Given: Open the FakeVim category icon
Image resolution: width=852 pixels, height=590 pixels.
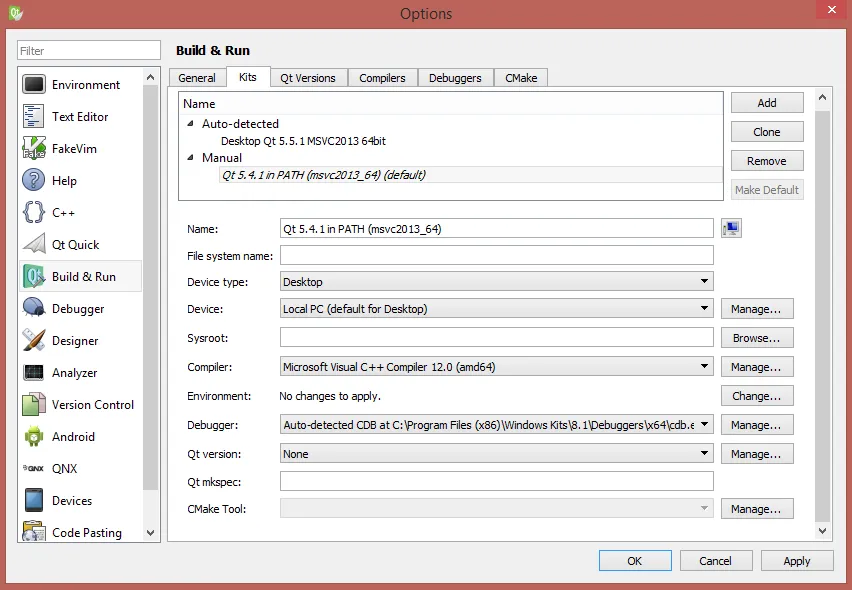Looking at the screenshot, I should click(x=34, y=148).
